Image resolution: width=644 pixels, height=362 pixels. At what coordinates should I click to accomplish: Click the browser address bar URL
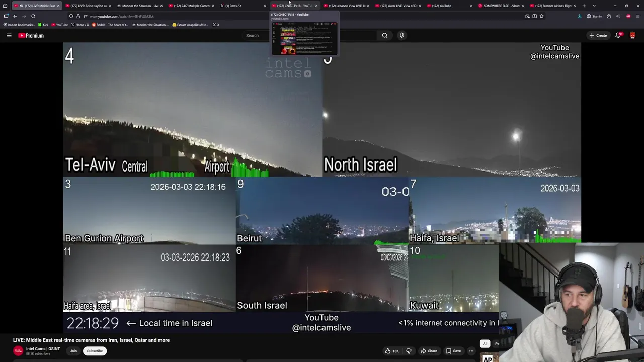(x=122, y=16)
